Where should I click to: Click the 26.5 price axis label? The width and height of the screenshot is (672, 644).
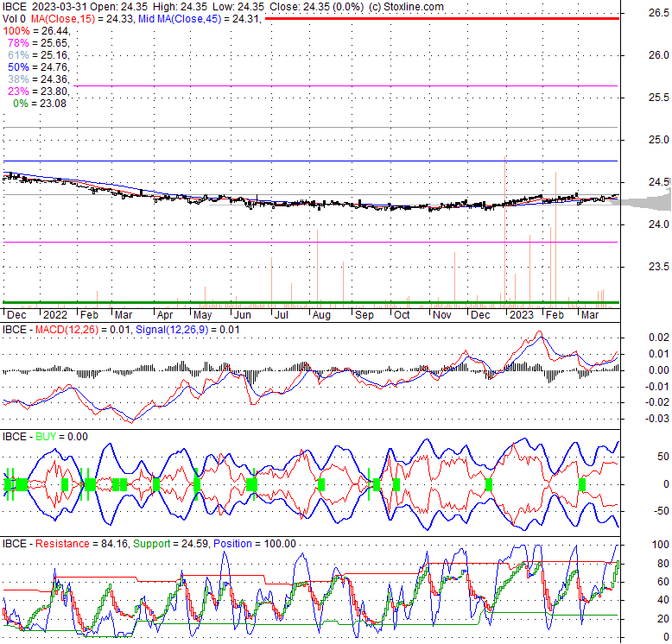click(x=659, y=13)
